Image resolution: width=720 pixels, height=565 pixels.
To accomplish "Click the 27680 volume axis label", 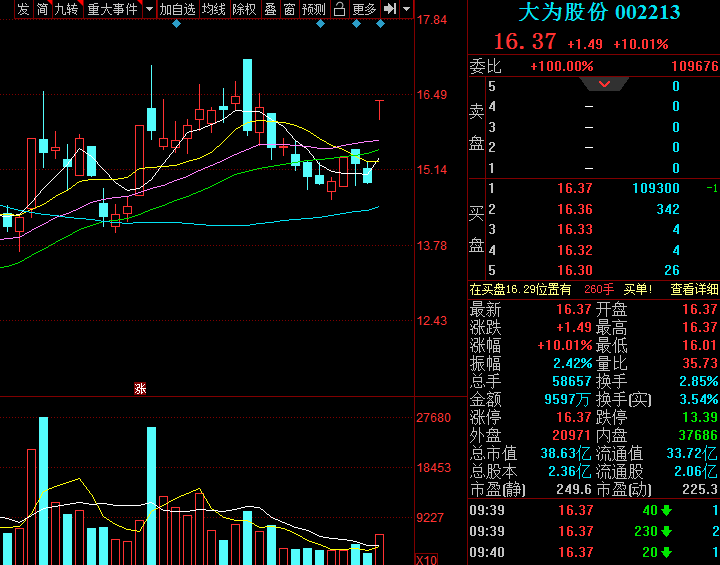I will pos(433,418).
